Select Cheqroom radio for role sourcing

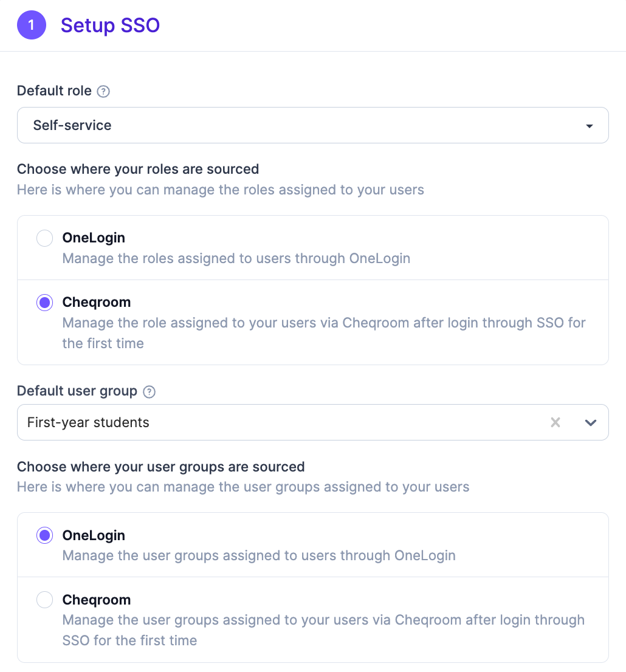tap(44, 303)
